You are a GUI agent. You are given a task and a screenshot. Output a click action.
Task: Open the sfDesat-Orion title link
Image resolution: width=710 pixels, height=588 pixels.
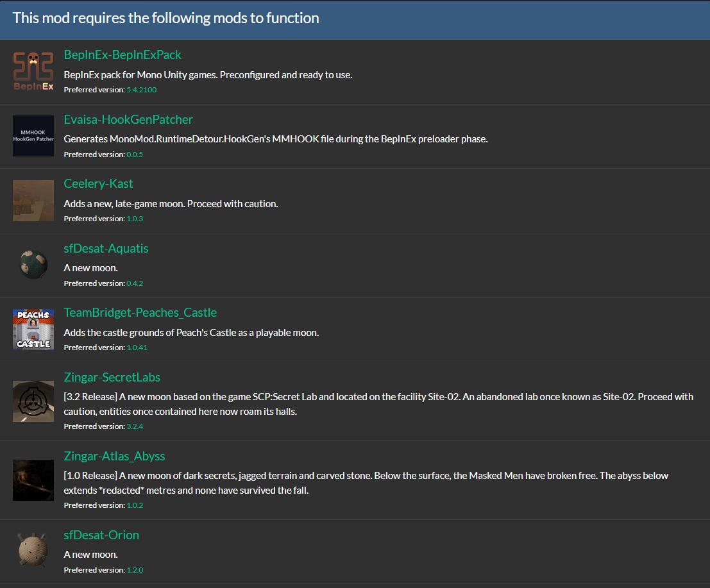pos(101,535)
